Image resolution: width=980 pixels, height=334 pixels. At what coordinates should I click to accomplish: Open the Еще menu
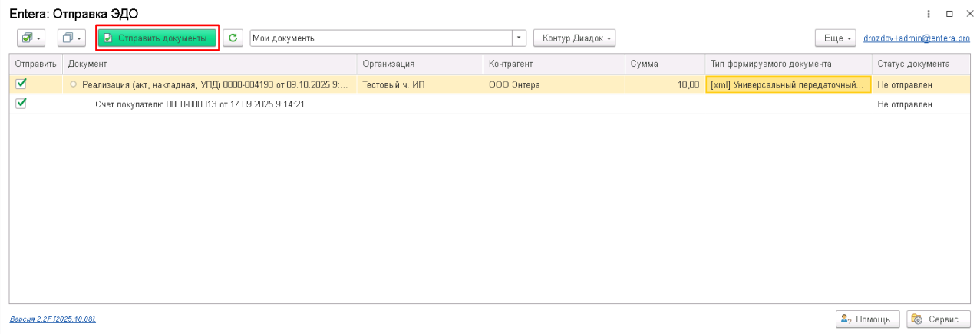click(x=835, y=38)
